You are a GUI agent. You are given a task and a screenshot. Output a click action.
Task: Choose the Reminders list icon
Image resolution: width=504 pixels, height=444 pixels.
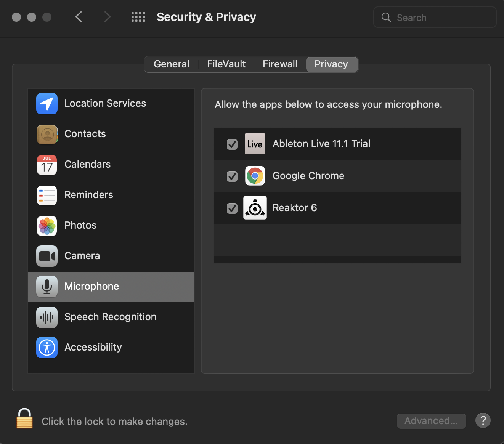click(x=47, y=195)
